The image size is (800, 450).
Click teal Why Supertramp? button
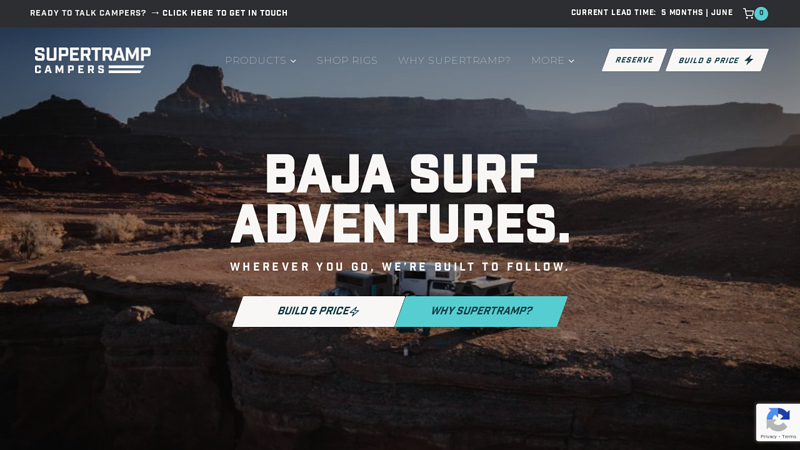(x=481, y=311)
